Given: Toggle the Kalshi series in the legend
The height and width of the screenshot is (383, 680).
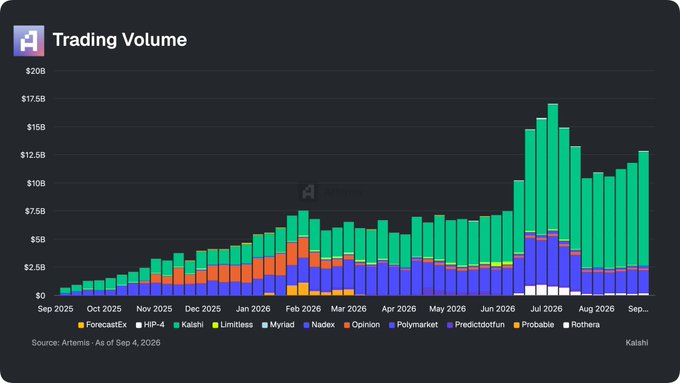Looking at the screenshot, I should click(x=188, y=325).
